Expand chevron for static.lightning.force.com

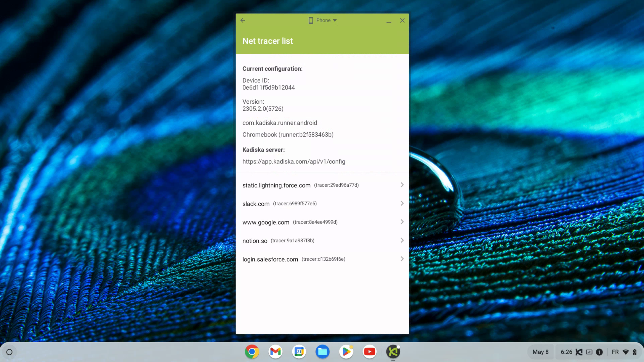(x=402, y=185)
